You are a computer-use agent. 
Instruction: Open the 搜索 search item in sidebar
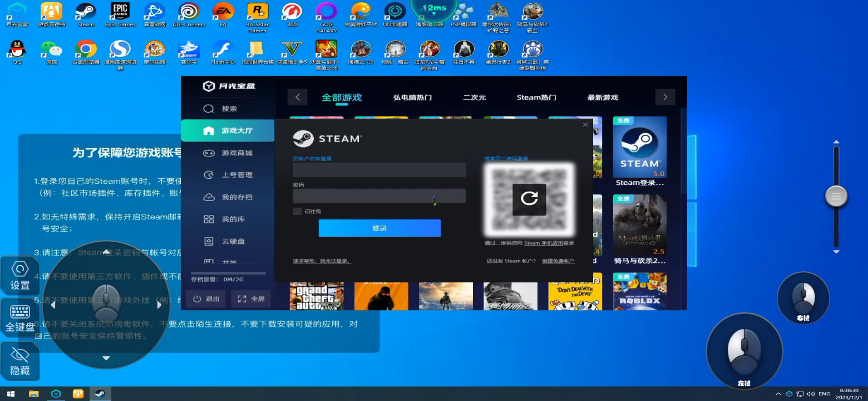[x=228, y=109]
